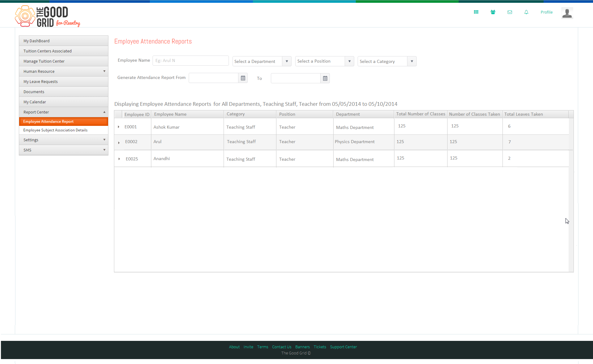The height and width of the screenshot is (364, 593).
Task: Sort by Position column header
Action: click(305, 114)
